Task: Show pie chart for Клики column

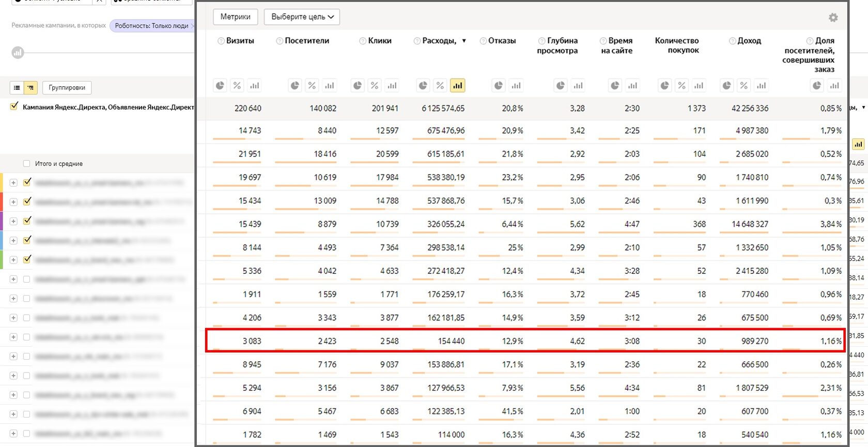Action: (x=358, y=86)
